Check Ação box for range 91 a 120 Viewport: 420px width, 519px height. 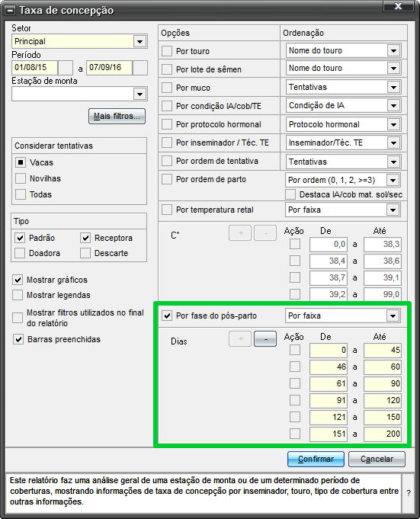point(295,400)
